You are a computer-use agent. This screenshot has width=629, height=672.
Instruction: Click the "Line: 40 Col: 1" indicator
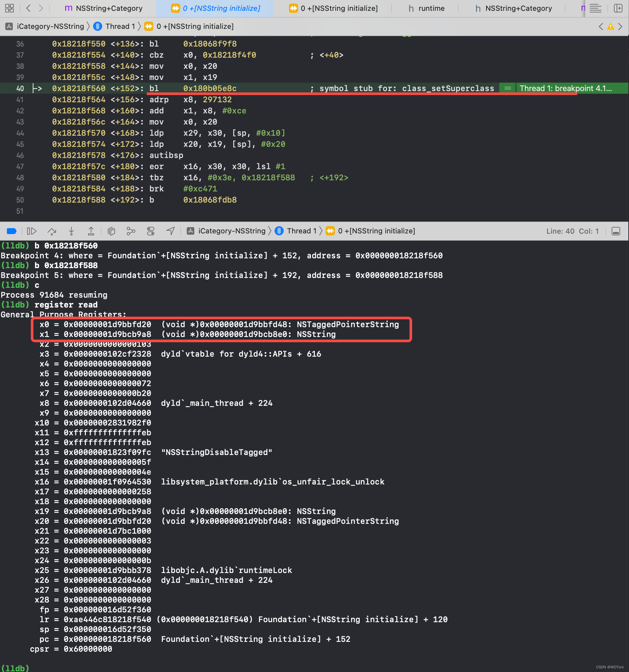point(572,231)
